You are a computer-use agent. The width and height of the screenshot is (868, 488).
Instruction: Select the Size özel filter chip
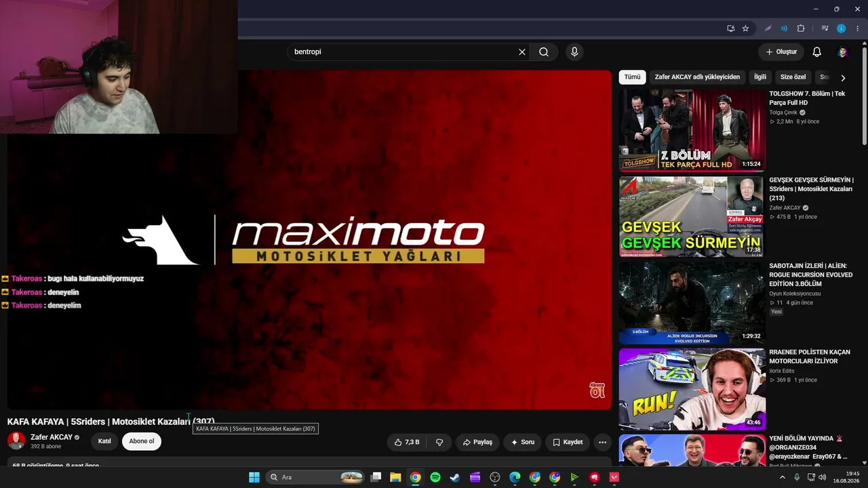coord(793,77)
